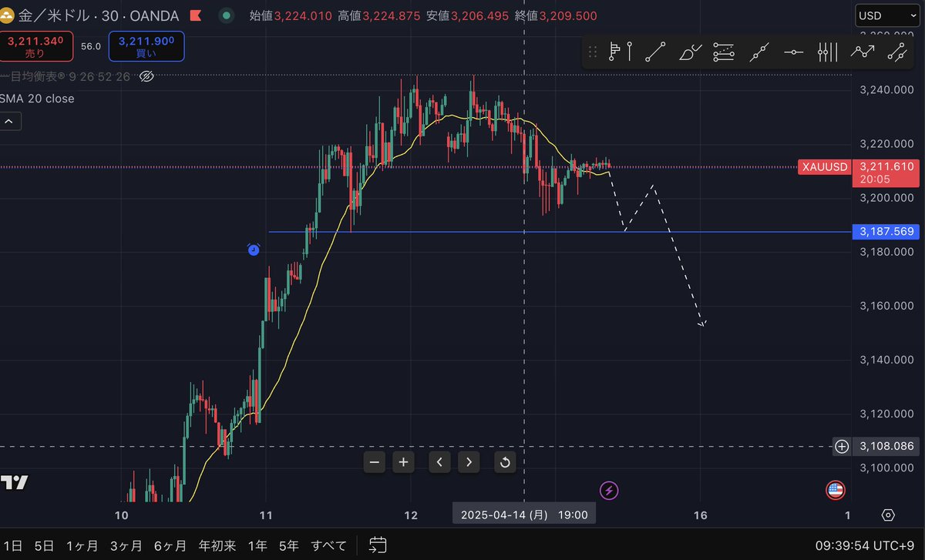The image size is (925, 560).
Task: Click the blue alarm clock alert icon
Action: (254, 250)
